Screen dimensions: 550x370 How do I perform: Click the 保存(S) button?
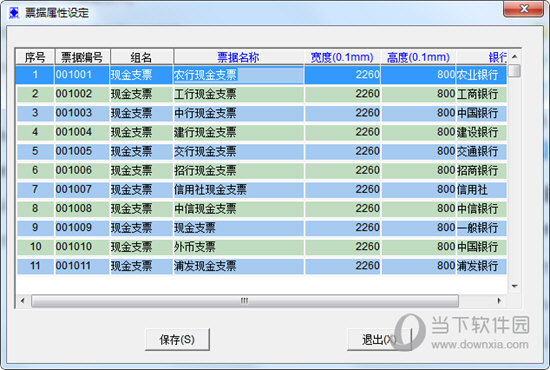click(177, 339)
